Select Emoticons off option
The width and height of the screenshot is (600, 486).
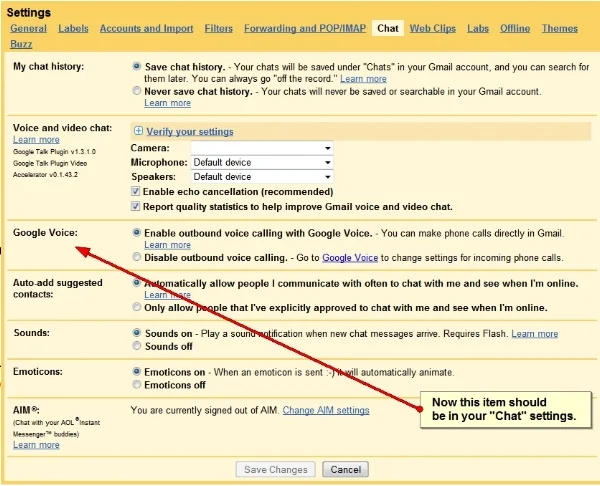[x=137, y=384]
